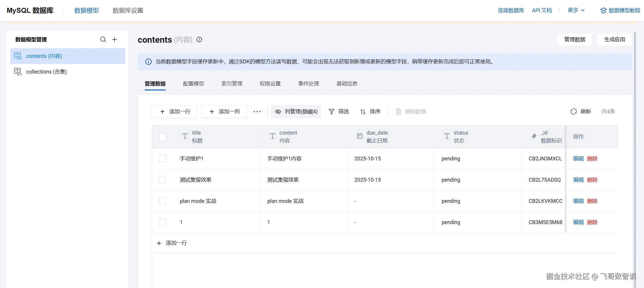This screenshot has width=644, height=288.
Task: Click the plus icon to add data model
Action: point(115,40)
